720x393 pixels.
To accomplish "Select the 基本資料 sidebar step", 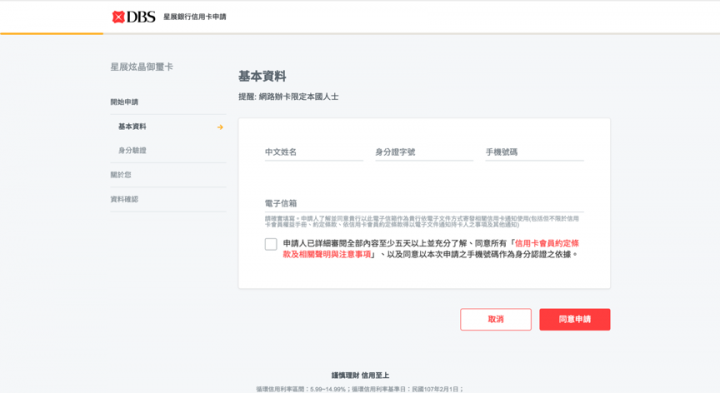I will click(x=132, y=127).
